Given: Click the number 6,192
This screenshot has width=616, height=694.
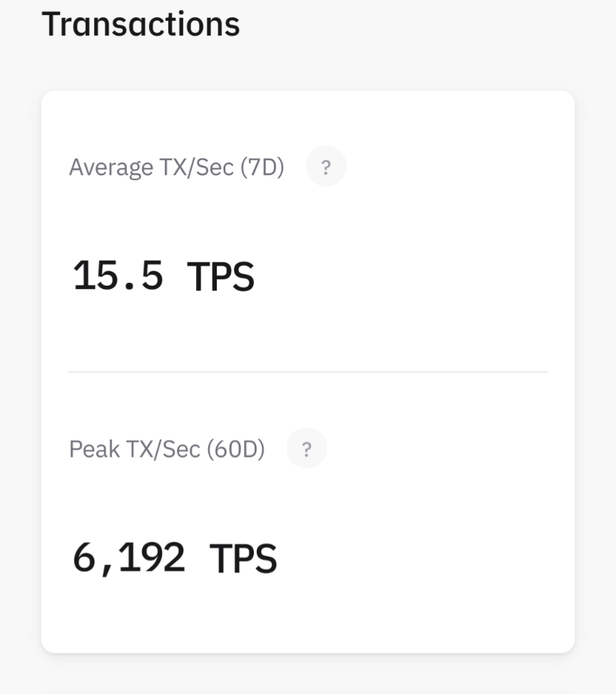Looking at the screenshot, I should pos(129,558).
